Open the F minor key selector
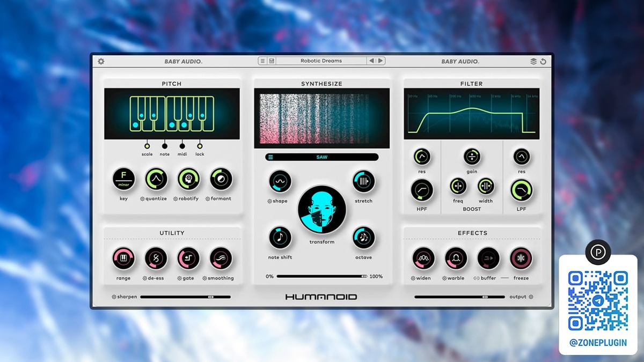This screenshot has width=644, height=362. point(124,179)
